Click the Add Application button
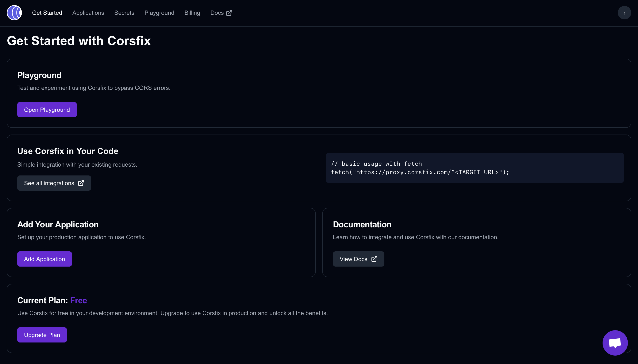The image size is (638, 364). coord(45,259)
